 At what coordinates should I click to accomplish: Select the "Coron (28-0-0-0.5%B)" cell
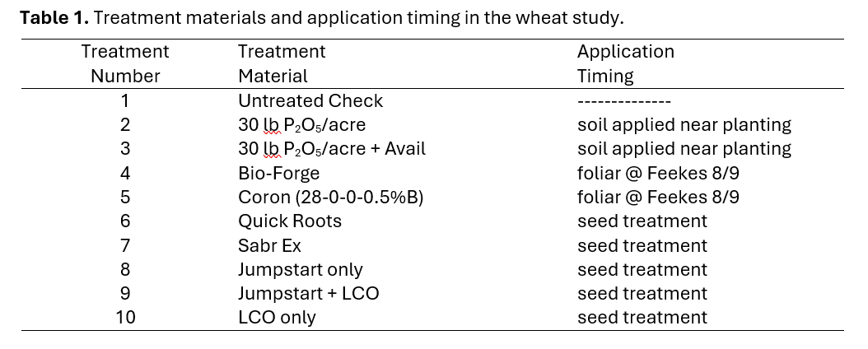pyautogui.click(x=330, y=198)
